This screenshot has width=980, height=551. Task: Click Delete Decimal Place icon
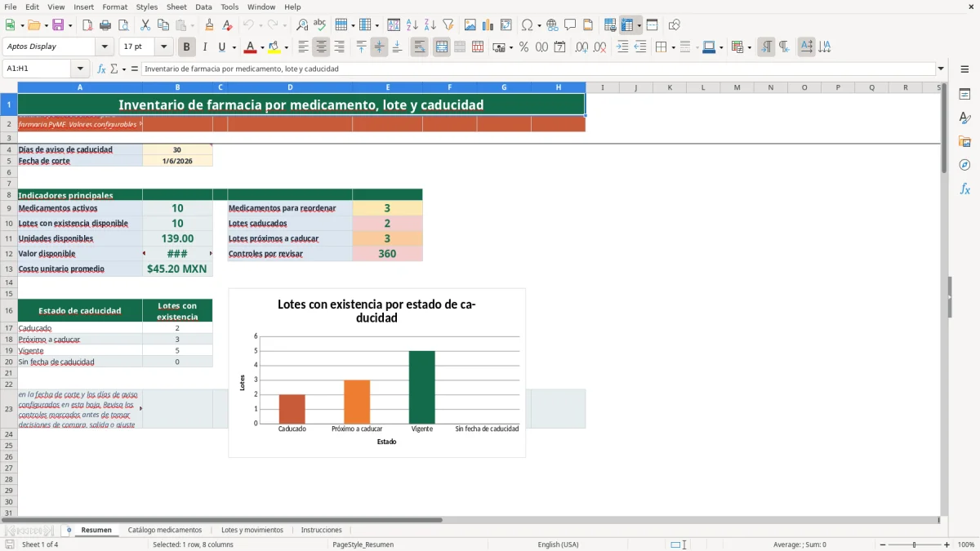click(600, 47)
